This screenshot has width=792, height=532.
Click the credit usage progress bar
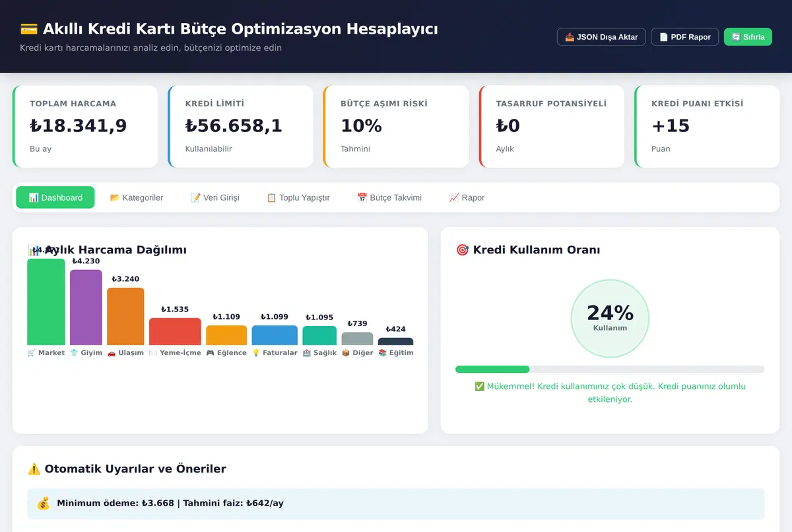(610, 369)
